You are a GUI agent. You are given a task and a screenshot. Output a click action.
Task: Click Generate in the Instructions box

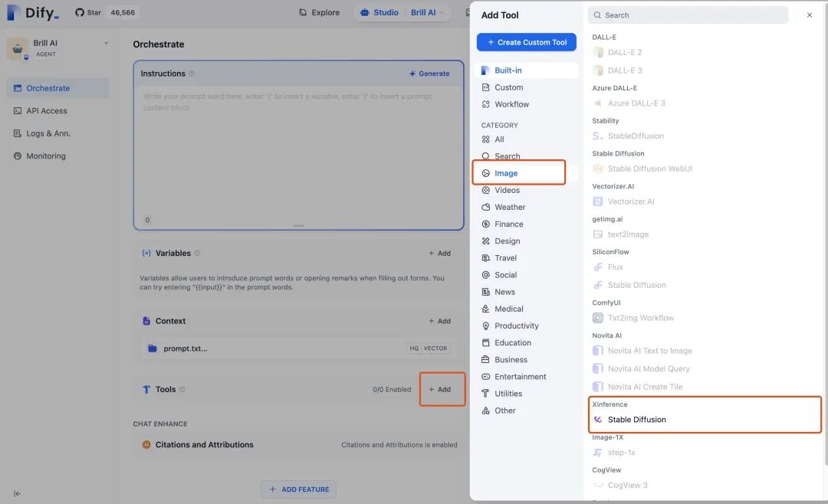tap(429, 74)
